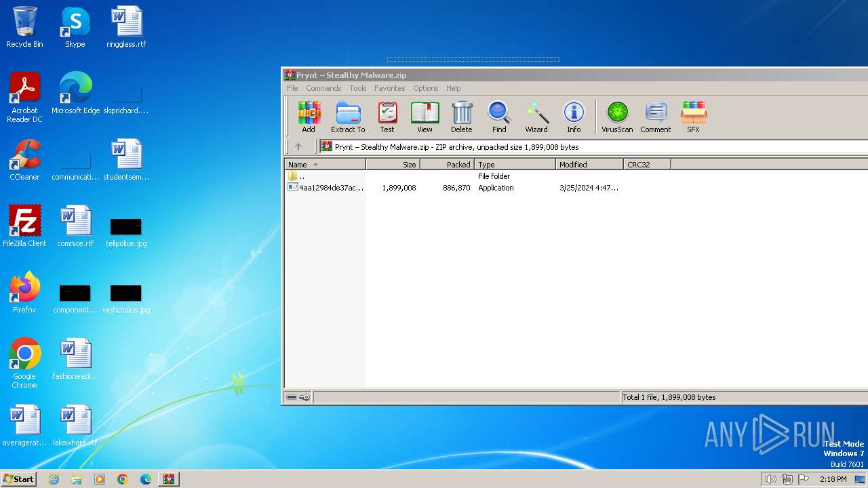Screen dimensions: 868x488
Task: Open comnice.rtf desktop file
Action: pos(75,226)
